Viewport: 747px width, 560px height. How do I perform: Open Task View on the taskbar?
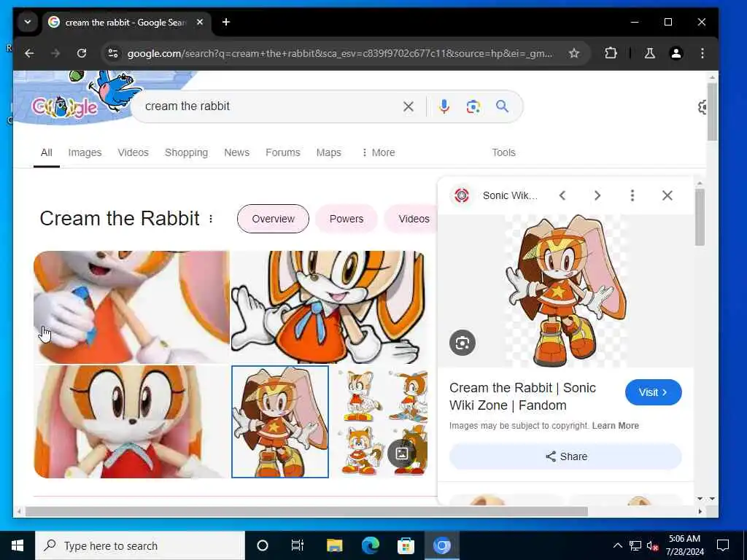[298, 545]
